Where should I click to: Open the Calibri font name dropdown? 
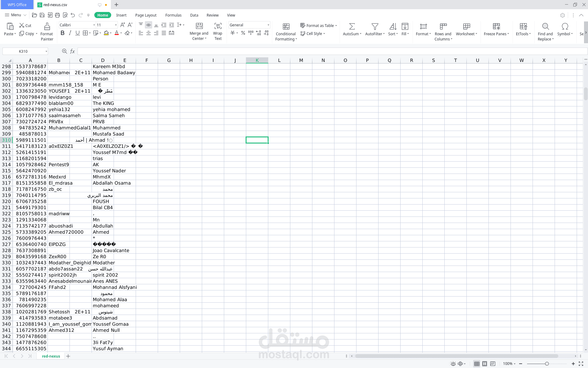click(x=94, y=25)
